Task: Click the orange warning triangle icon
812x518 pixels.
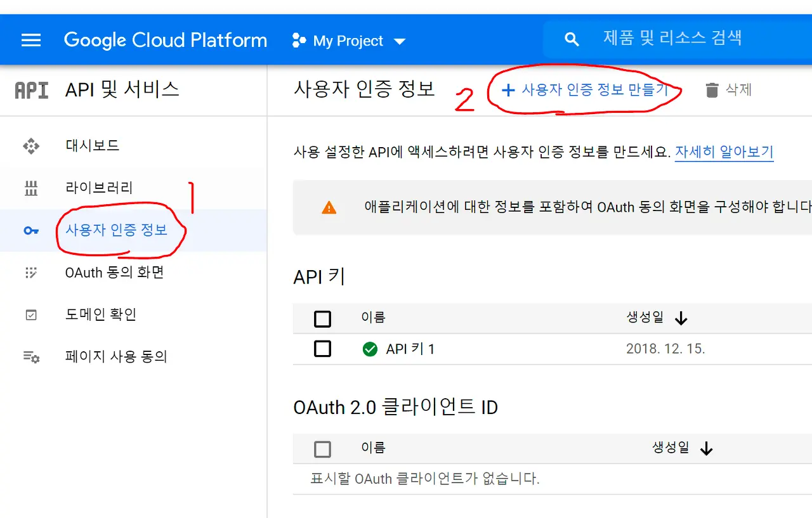Action: [329, 207]
